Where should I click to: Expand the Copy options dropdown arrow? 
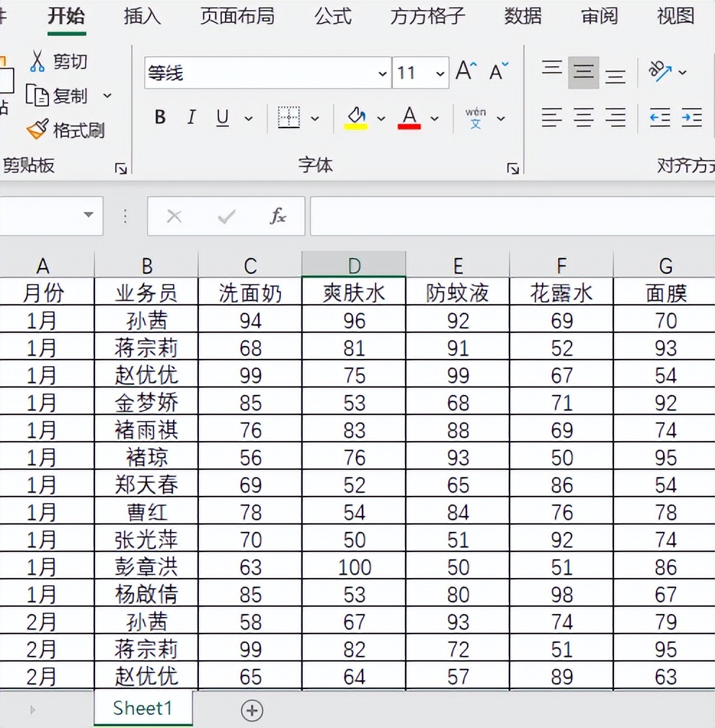tap(107, 96)
